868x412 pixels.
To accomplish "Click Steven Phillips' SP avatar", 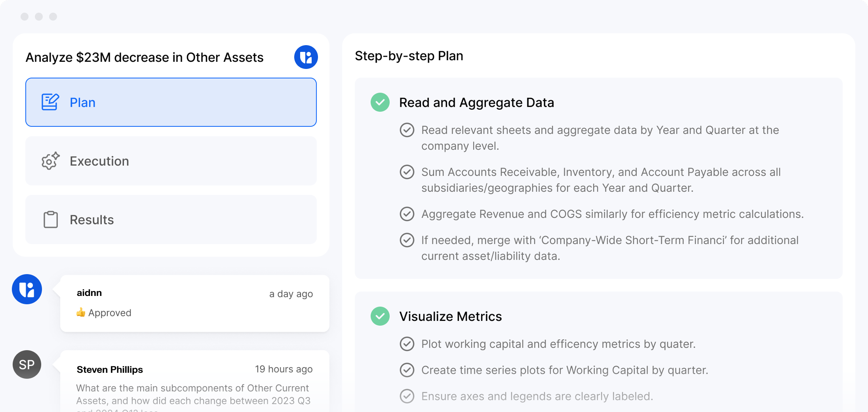I will click(x=27, y=364).
